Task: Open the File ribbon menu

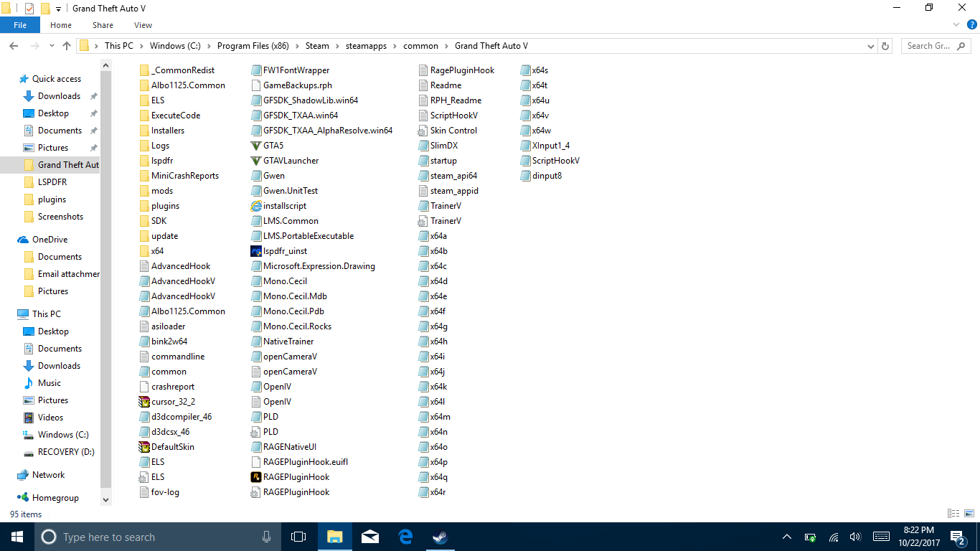Action: [x=20, y=25]
